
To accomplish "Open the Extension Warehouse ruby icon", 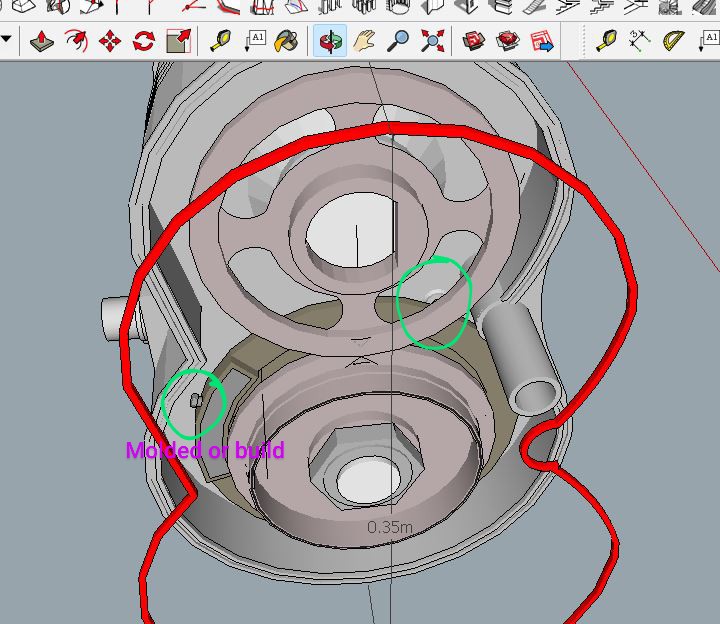I will click(x=508, y=41).
